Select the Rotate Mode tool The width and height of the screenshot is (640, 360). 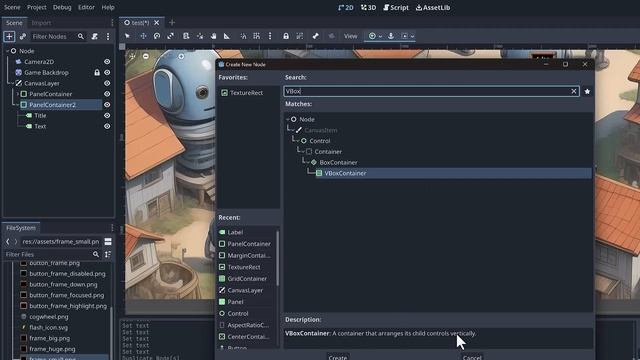pos(157,36)
